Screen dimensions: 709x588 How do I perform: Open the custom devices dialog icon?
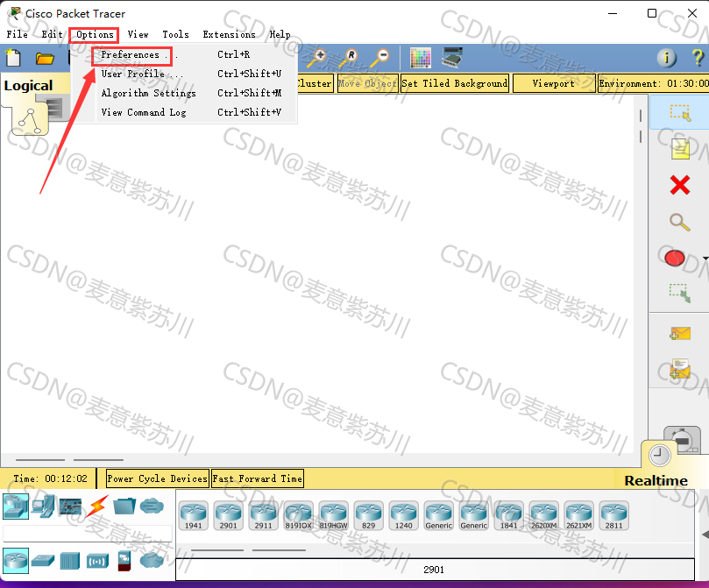coord(452,58)
